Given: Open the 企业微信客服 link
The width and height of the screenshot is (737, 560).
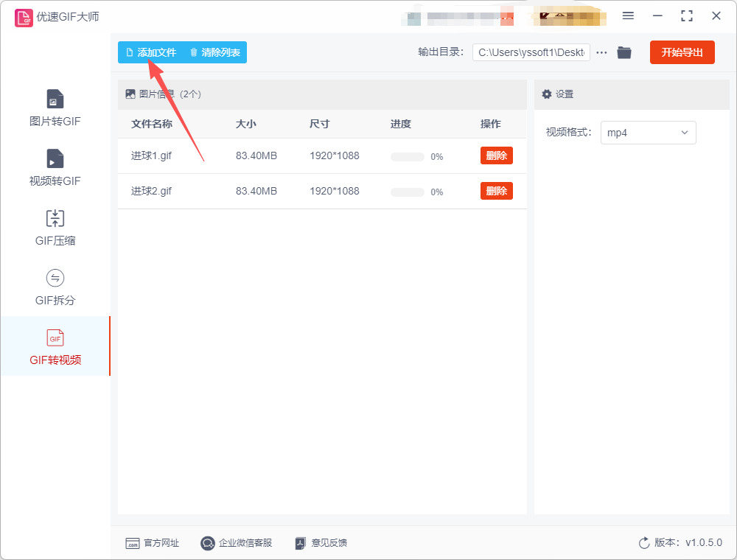Looking at the screenshot, I should (x=236, y=542).
